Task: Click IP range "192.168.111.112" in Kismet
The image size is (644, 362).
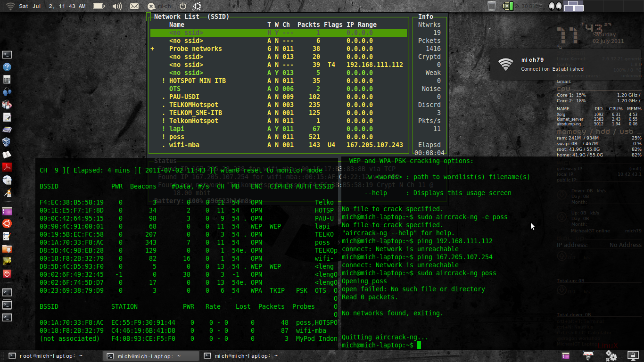Action: (375, 65)
